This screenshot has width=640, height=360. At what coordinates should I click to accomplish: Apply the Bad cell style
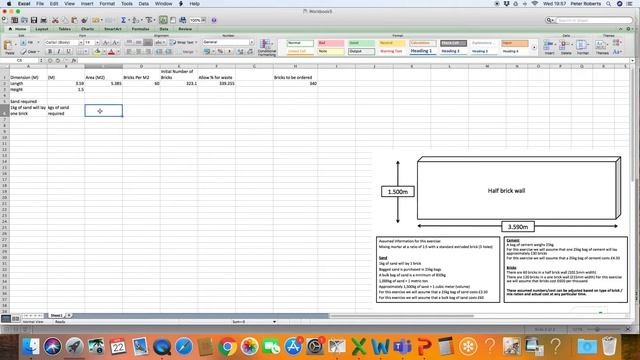coord(331,43)
